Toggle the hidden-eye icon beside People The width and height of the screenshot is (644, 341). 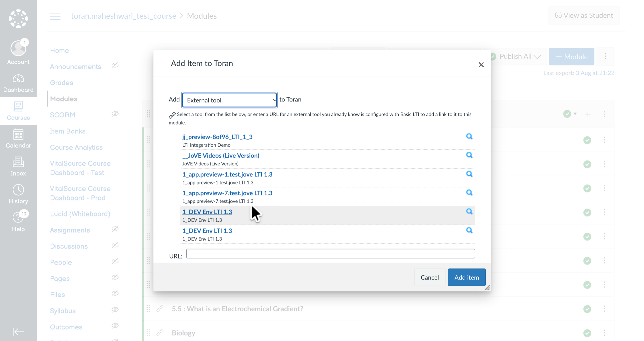coord(115,261)
